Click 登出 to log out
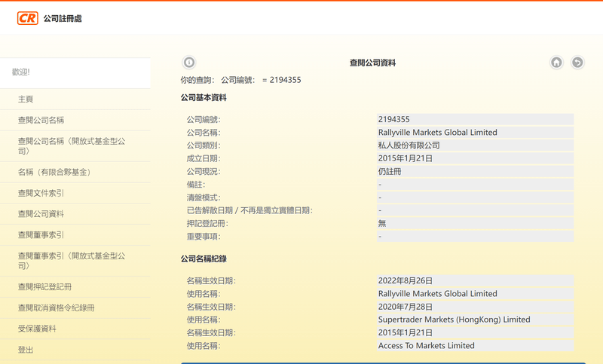 tap(26, 350)
